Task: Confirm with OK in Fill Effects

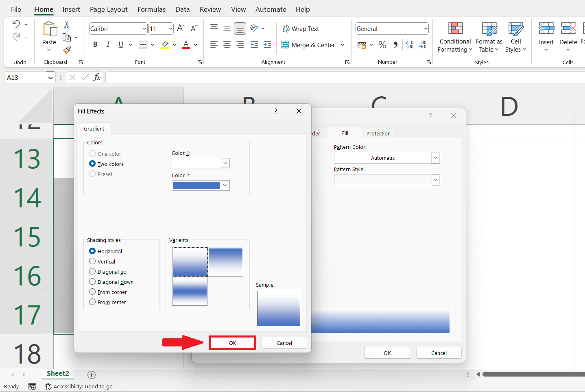Action: [232, 342]
